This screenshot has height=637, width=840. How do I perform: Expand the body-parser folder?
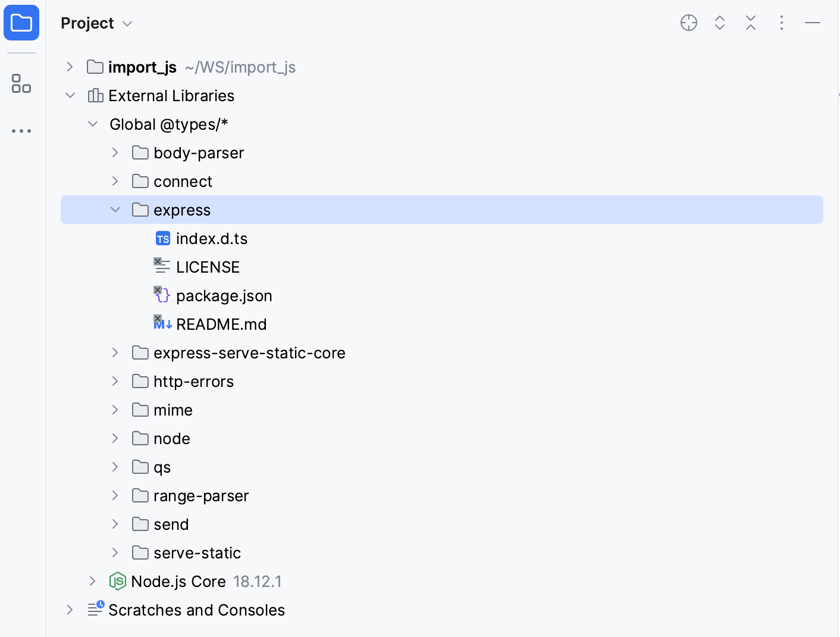click(115, 152)
